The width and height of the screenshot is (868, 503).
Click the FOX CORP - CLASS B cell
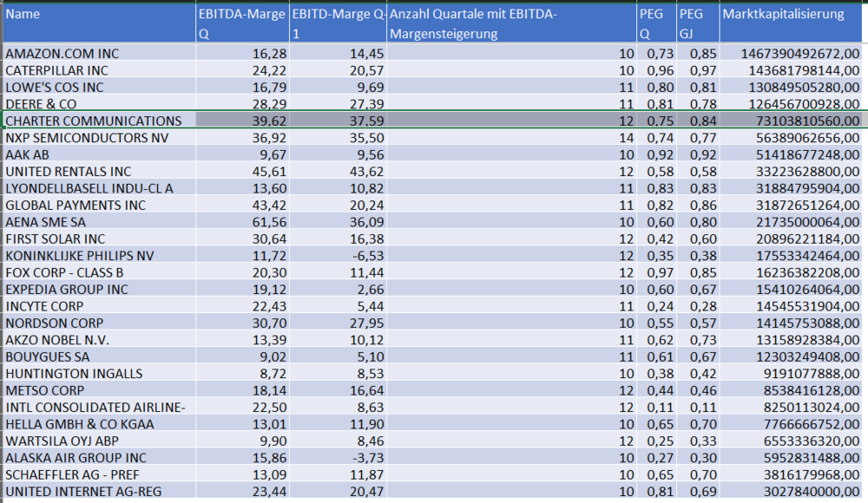(99, 272)
